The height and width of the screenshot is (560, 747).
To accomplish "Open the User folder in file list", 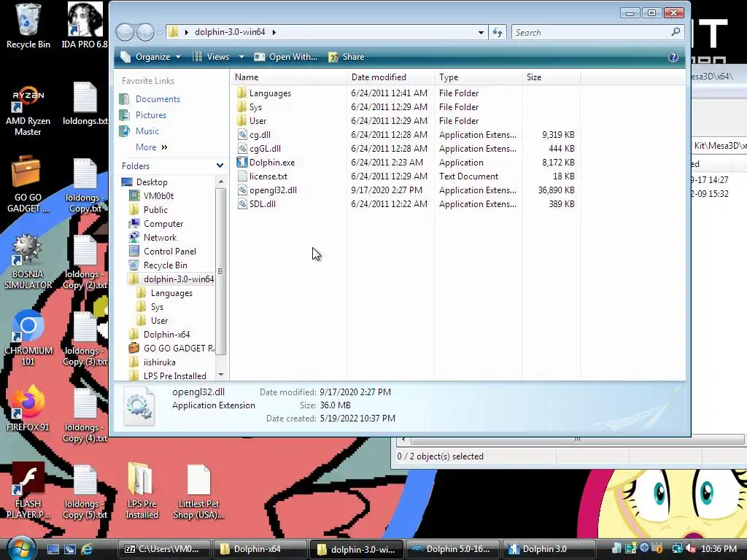I will pyautogui.click(x=258, y=121).
